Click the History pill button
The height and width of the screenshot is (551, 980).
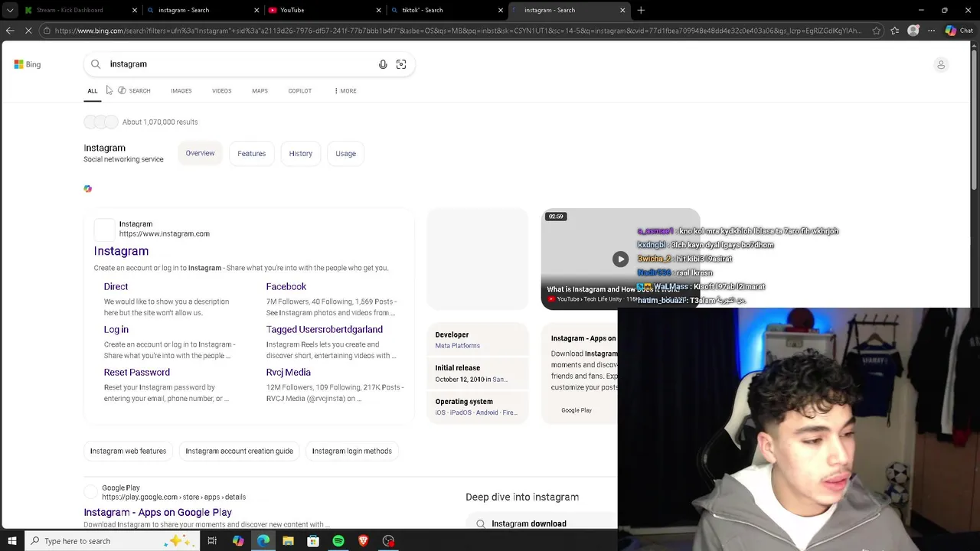point(300,154)
